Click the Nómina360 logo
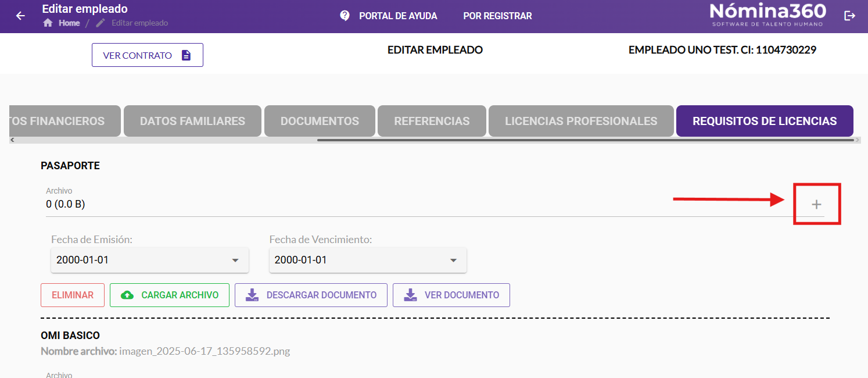The width and height of the screenshot is (868, 378). tap(767, 15)
